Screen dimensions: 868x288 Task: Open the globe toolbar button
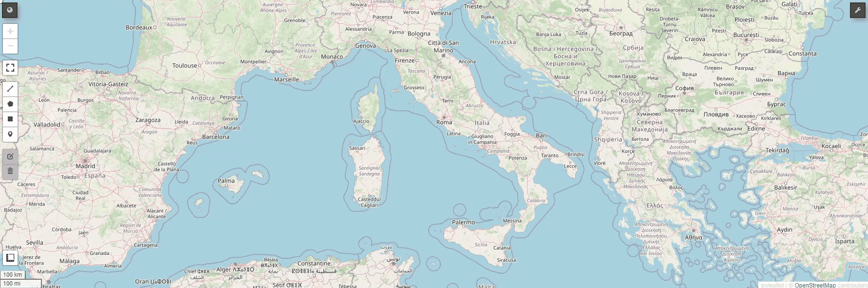click(10, 10)
